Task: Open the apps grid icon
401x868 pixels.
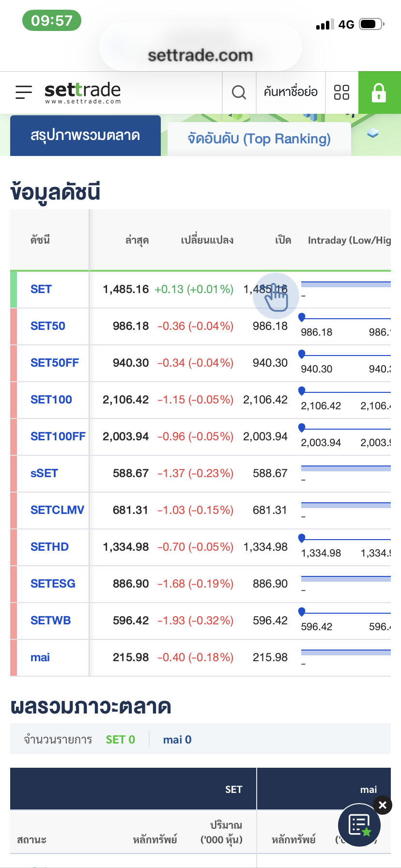Action: pyautogui.click(x=341, y=92)
